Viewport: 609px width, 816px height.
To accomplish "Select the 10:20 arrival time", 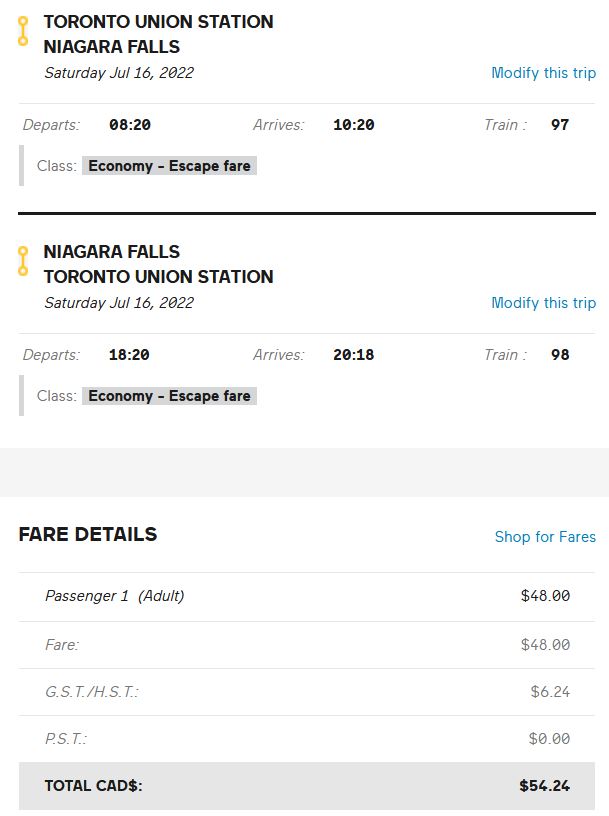I will point(353,125).
